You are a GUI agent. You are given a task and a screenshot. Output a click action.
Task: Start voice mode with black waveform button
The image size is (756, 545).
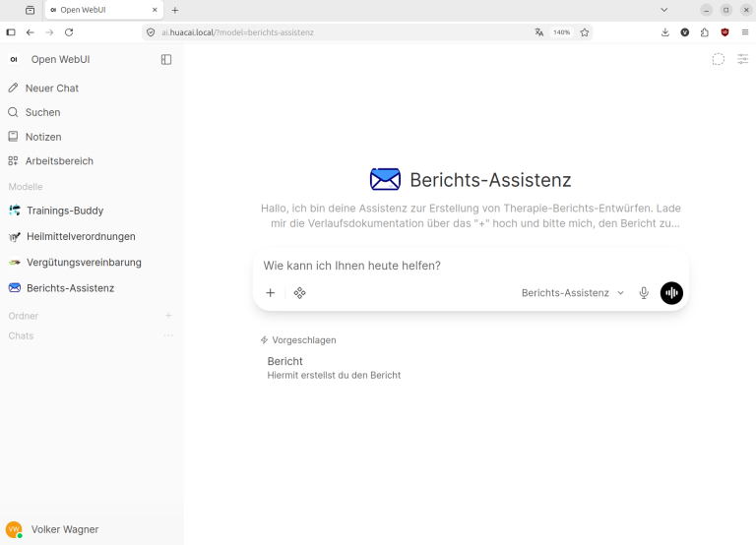[671, 293]
